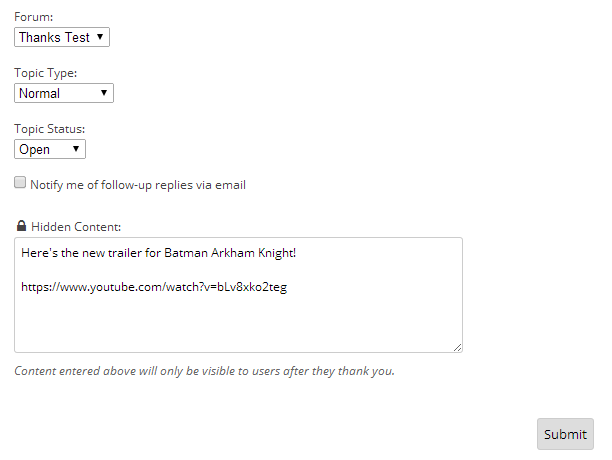The height and width of the screenshot is (460, 612).
Task: Click the Topic Type field label
Action: 46,73
